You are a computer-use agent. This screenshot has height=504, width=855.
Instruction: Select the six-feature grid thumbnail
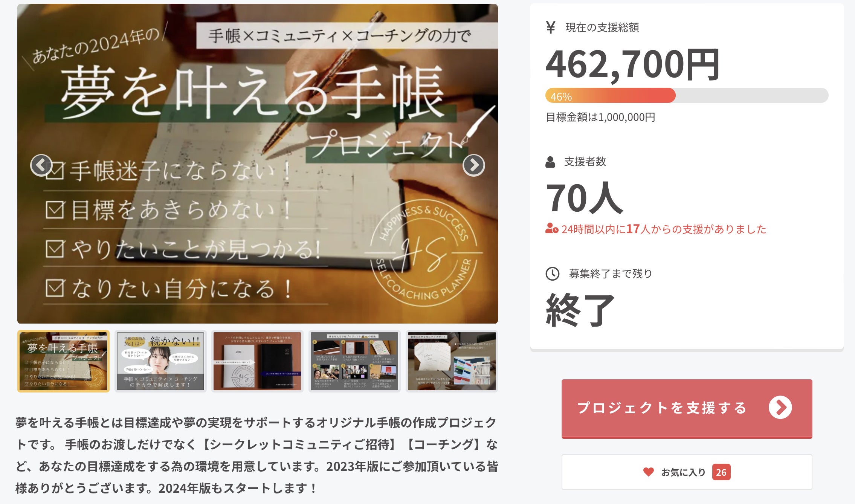(x=354, y=361)
